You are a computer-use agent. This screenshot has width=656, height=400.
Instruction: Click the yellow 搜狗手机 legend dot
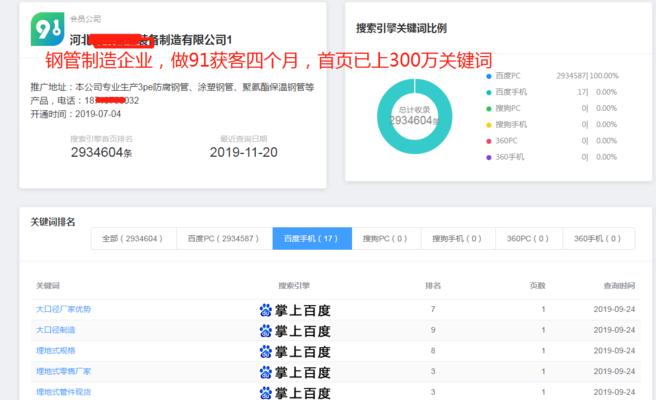click(x=488, y=125)
